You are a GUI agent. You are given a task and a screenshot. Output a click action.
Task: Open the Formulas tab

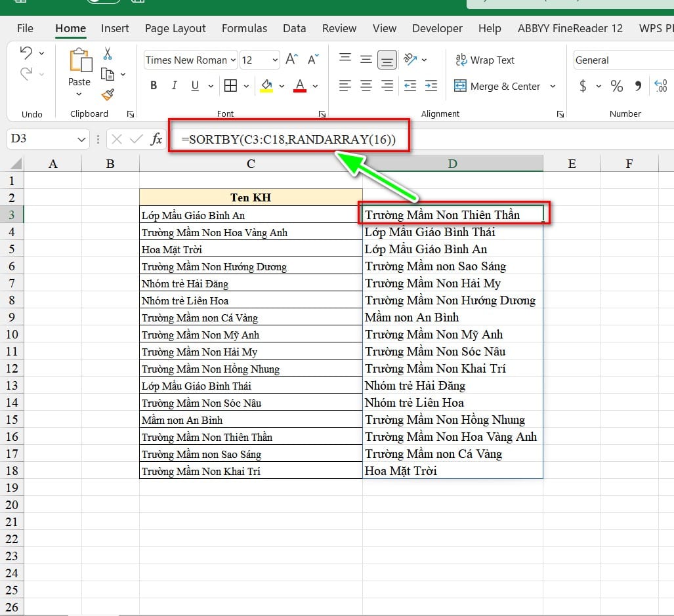tap(244, 28)
